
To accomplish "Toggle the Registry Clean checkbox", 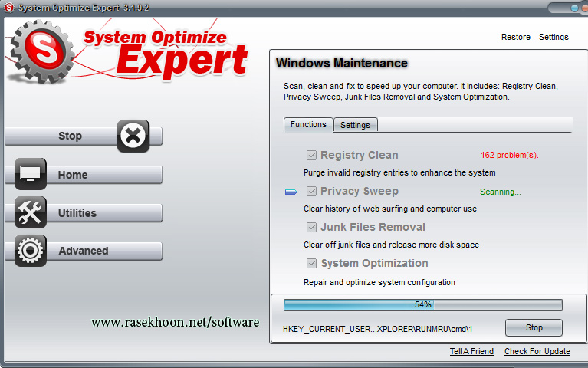I will click(311, 156).
